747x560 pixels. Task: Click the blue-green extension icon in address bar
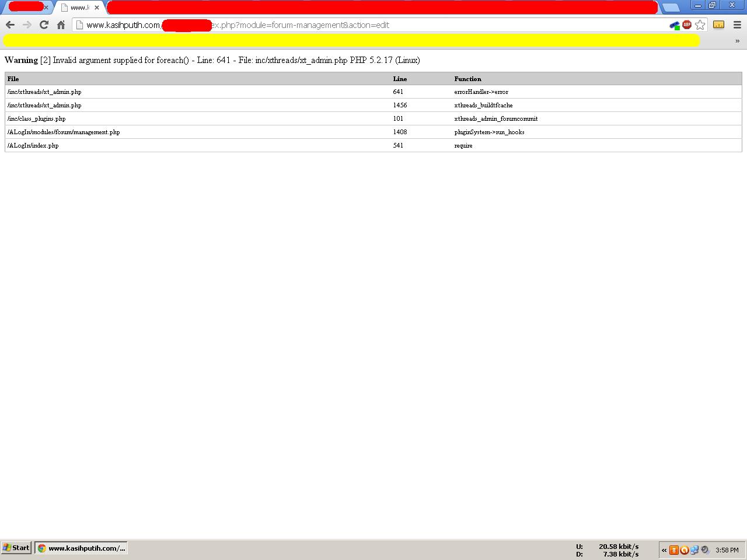pyautogui.click(x=675, y=25)
